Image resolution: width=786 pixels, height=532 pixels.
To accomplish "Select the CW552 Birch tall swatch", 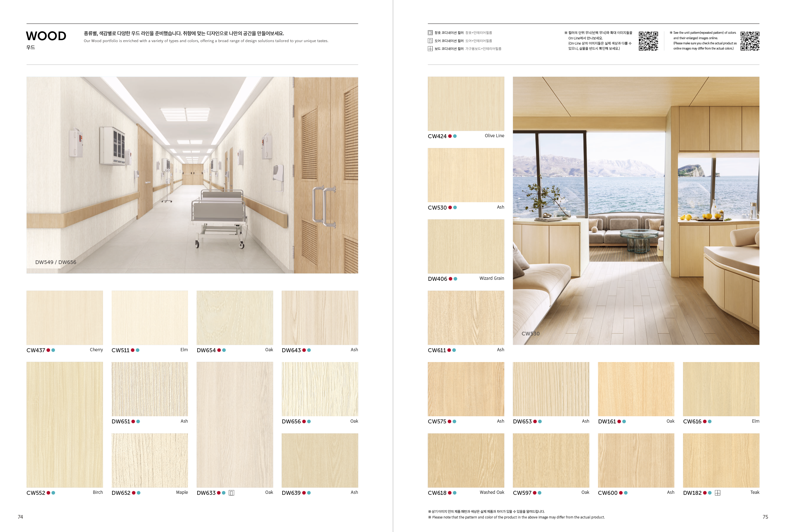I will click(65, 425).
